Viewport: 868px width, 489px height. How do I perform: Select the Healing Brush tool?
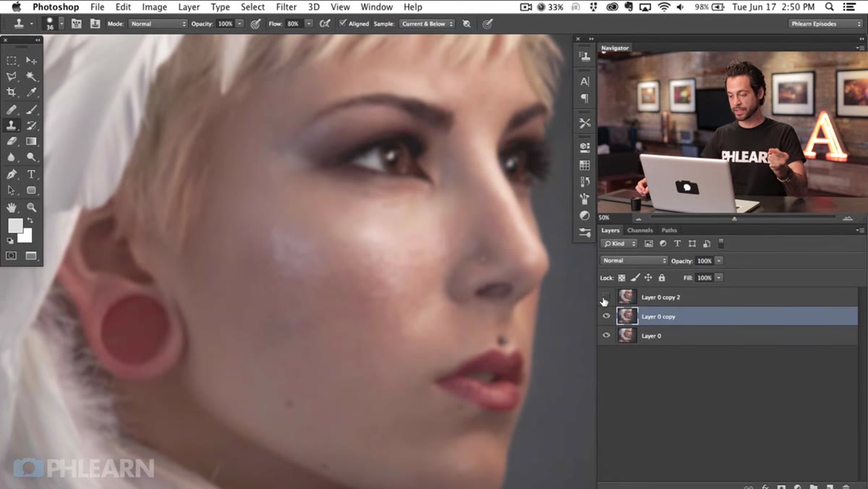(x=12, y=110)
